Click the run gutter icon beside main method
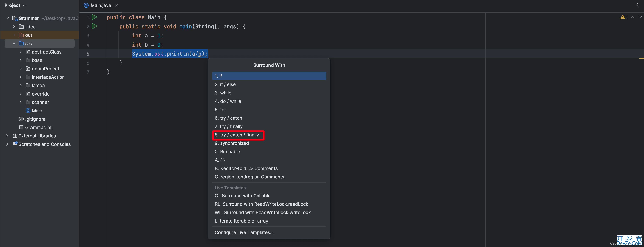The image size is (644, 247). (x=94, y=26)
